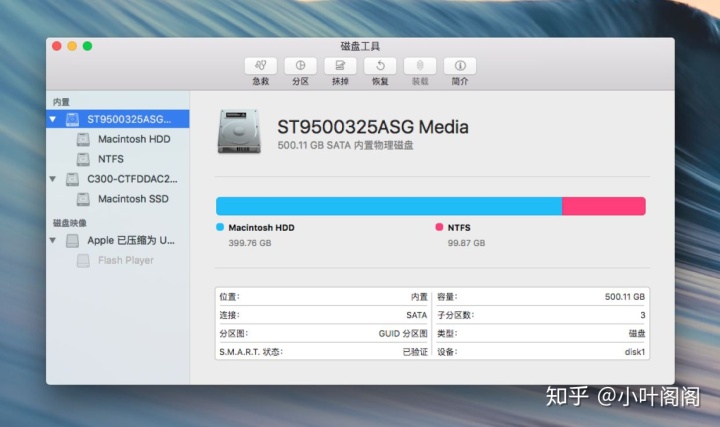This screenshot has height=427, width=720.
Task: Select the C300-CTFDDAC2... drive row
Action: pyautogui.click(x=118, y=179)
